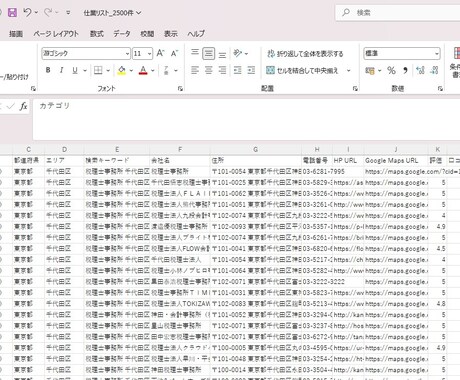Toggle Bold formatting
The height and width of the screenshot is (380, 460).
click(48, 70)
